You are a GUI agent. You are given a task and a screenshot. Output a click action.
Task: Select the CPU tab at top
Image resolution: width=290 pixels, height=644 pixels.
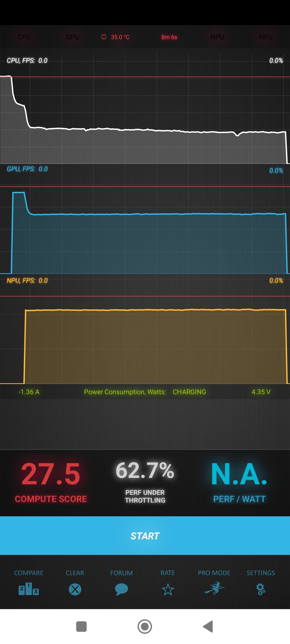point(24,37)
